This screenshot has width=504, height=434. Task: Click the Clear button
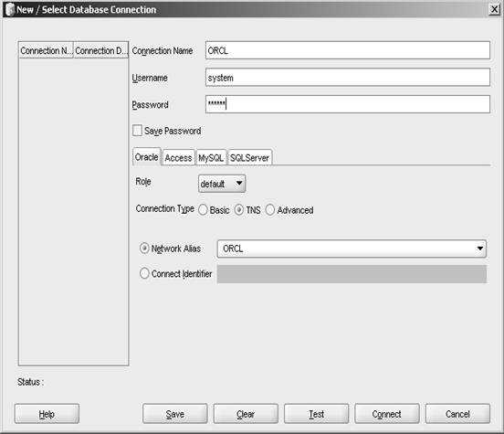click(x=246, y=414)
